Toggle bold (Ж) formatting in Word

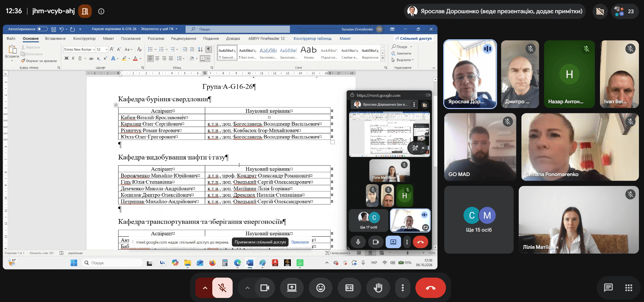(x=66, y=58)
